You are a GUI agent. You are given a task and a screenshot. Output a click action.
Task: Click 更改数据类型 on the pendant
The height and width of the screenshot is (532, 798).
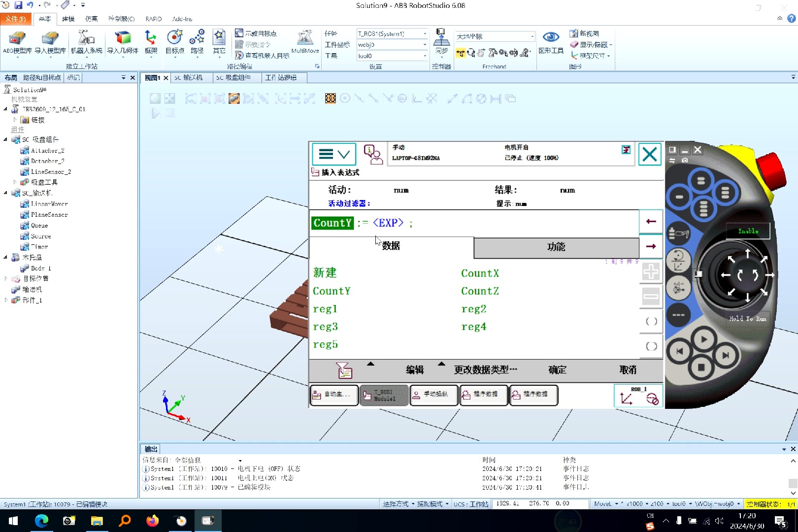(485, 370)
